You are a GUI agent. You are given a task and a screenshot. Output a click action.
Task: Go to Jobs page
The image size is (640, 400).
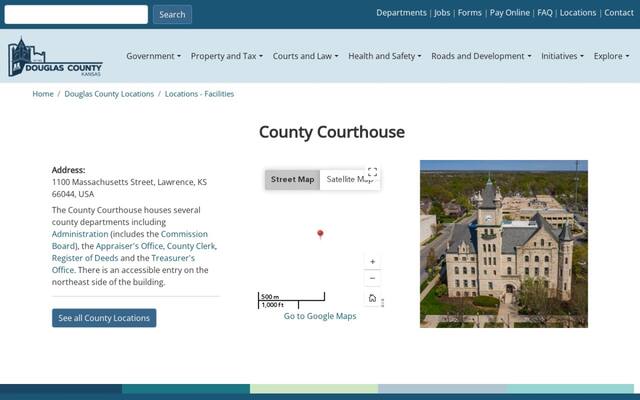[x=442, y=13]
